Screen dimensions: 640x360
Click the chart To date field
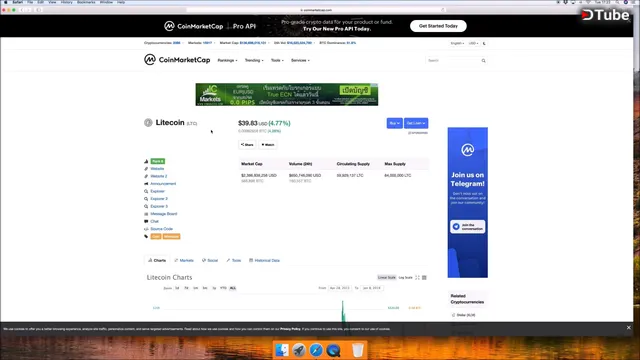(371, 288)
